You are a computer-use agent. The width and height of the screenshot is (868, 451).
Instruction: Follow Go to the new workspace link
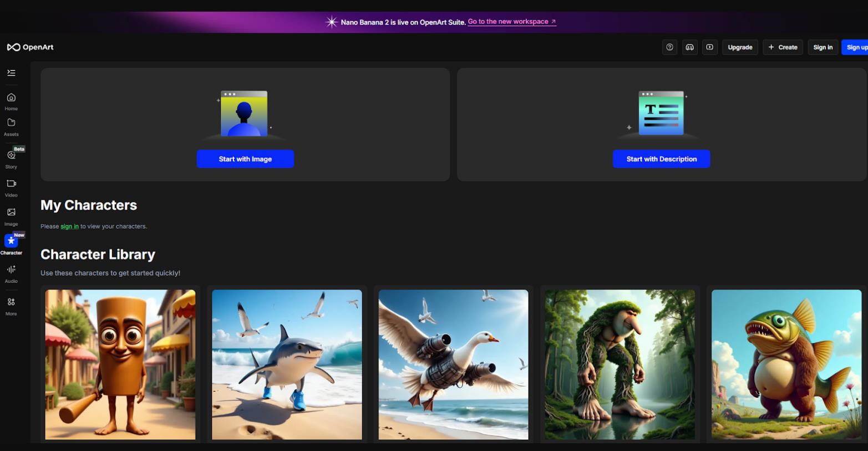[x=511, y=22]
